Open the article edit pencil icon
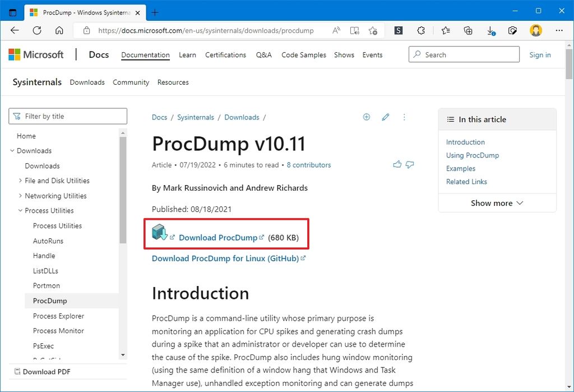The image size is (574, 392). (385, 117)
